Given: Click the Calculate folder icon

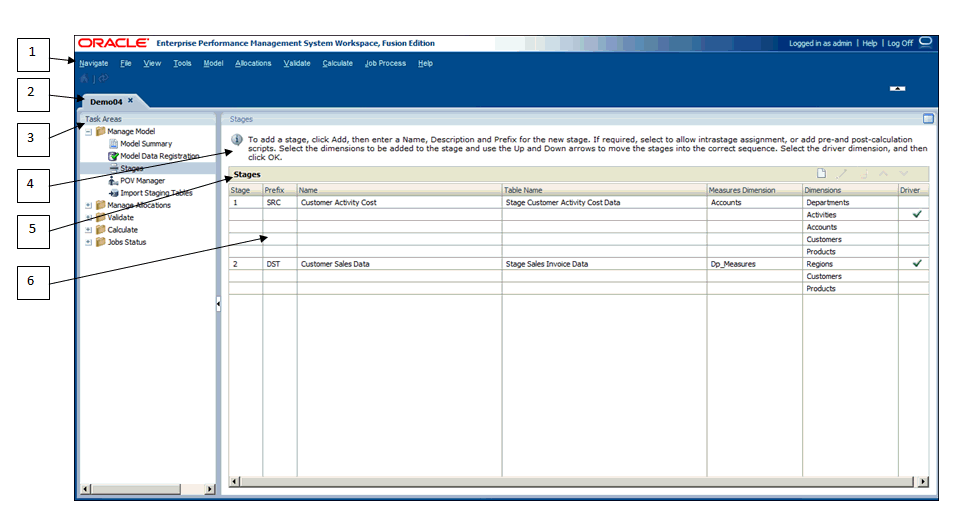Looking at the screenshot, I should [101, 229].
